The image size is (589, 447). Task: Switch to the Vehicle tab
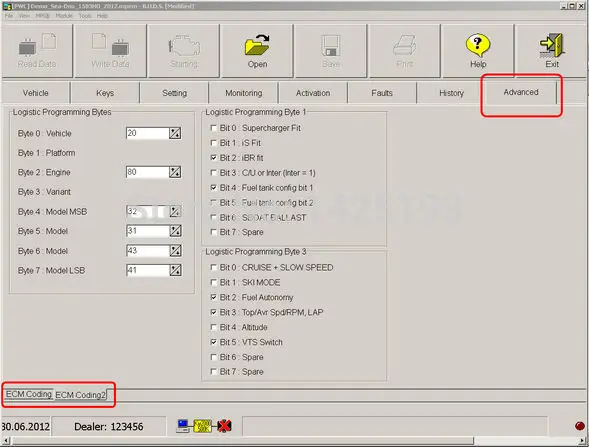pos(36,93)
